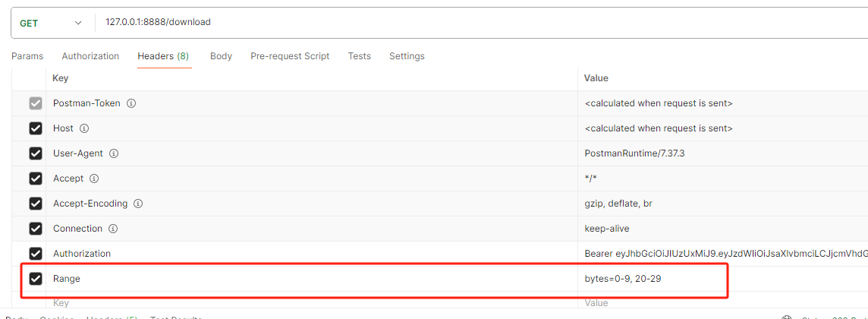868x319 pixels.
Task: Uncheck the Range header checkbox
Action: (36, 280)
